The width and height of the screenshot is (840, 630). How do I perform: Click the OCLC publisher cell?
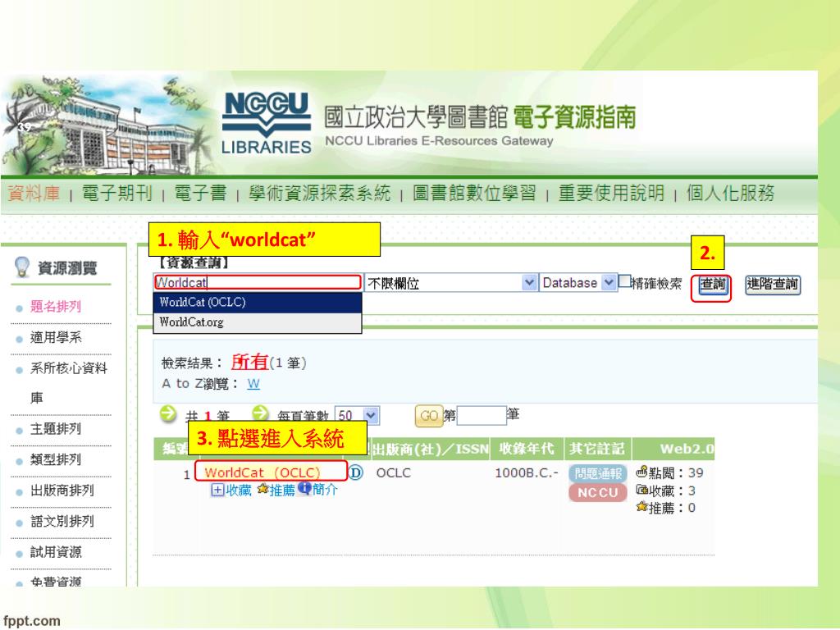click(394, 473)
